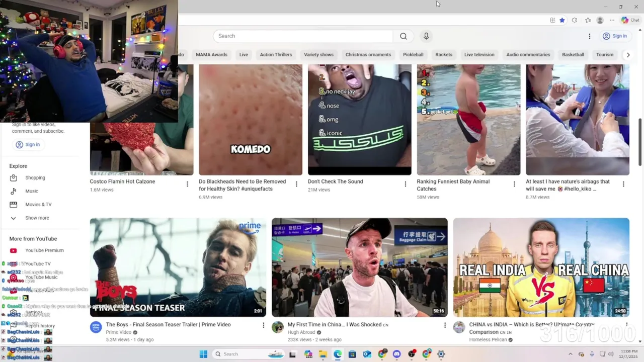644x362 pixels.
Task: Open Shopping in the Explore sidebar
Action: 35,178
